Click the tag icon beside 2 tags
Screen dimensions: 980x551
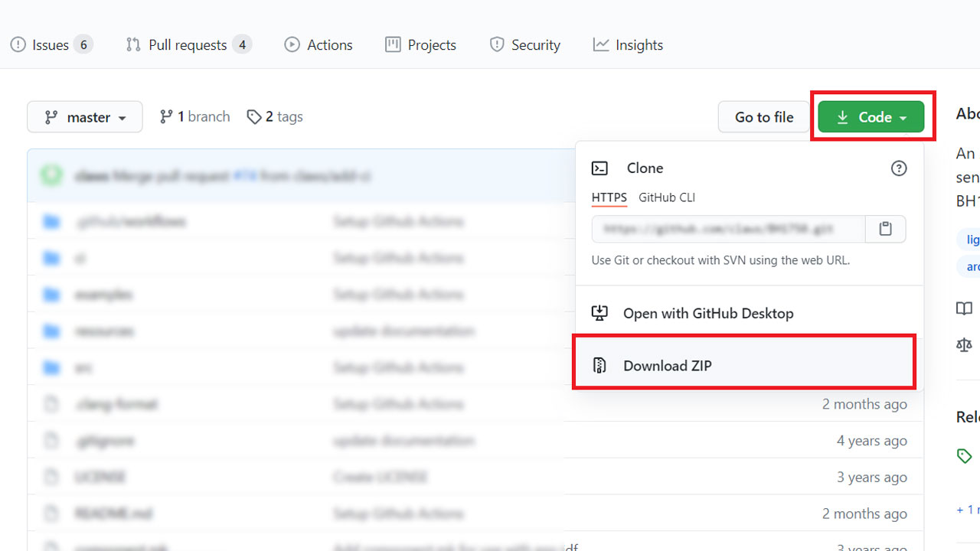click(254, 116)
